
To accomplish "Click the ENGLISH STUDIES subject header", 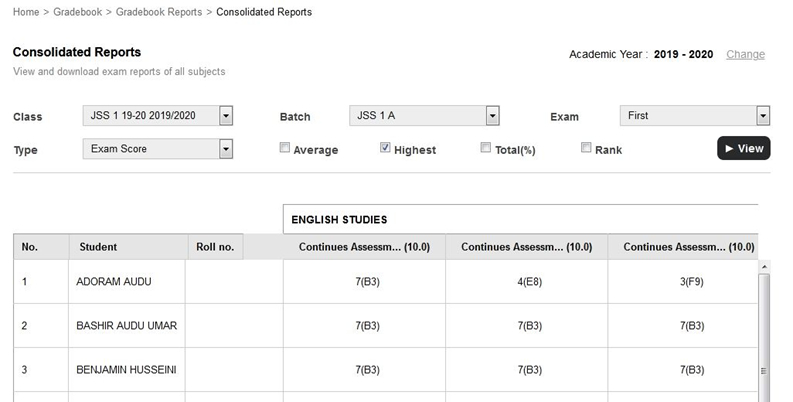I will [339, 220].
